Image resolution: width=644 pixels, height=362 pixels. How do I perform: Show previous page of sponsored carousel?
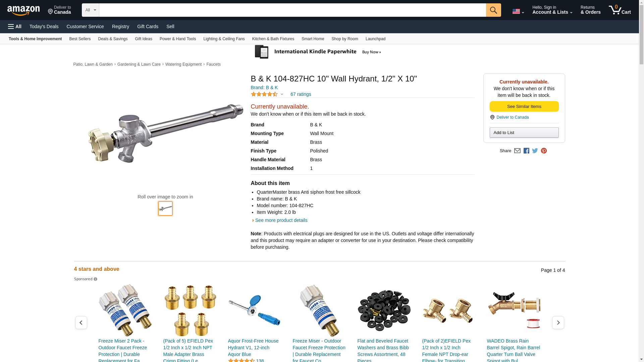[81, 322]
